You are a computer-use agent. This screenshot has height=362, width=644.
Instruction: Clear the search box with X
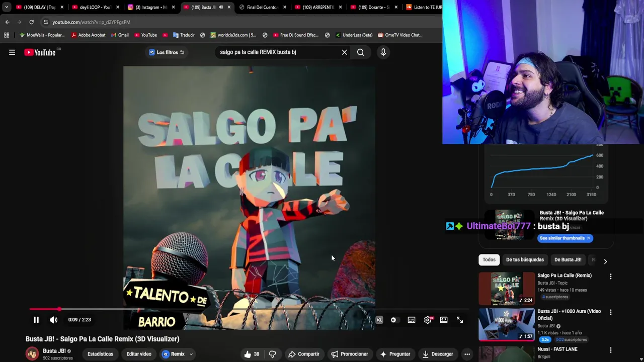344,52
